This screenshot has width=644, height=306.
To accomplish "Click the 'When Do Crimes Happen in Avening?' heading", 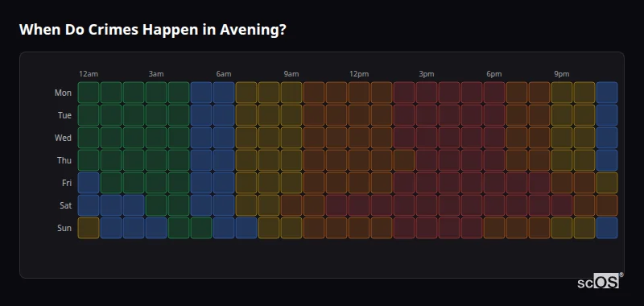I will pyautogui.click(x=152, y=30).
